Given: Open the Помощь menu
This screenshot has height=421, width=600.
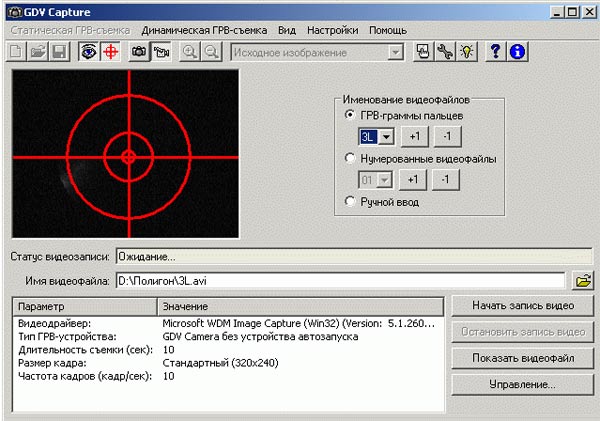Looking at the screenshot, I should 388,30.
